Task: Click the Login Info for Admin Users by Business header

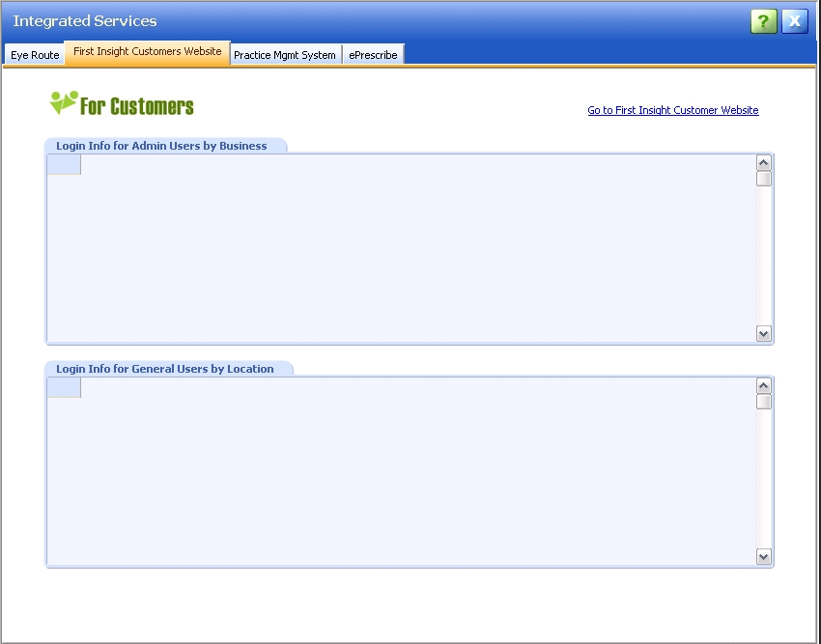Action: coord(161,146)
